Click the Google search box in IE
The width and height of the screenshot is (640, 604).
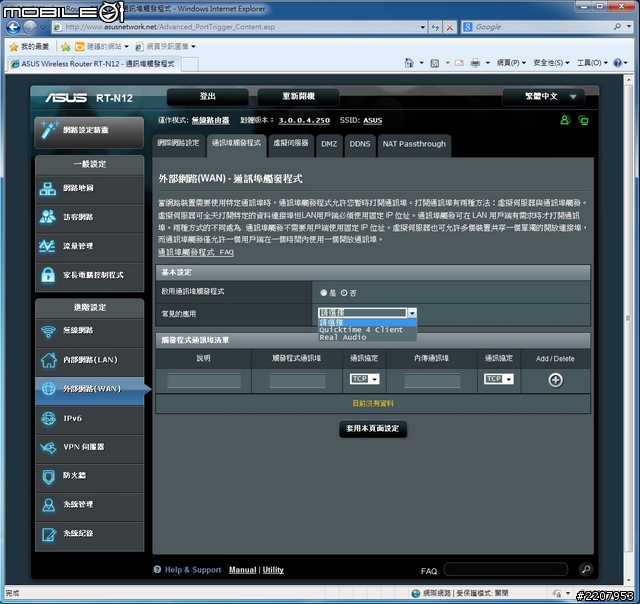tap(542, 27)
